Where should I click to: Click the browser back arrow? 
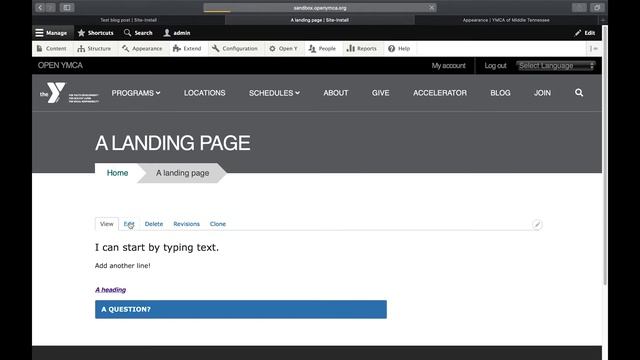coord(40,7)
